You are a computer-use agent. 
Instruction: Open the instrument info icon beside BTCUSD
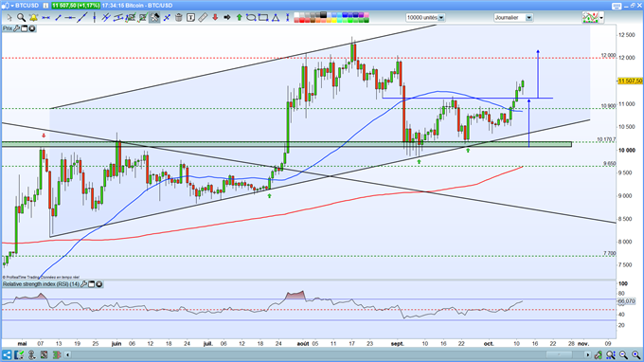pos(45,6)
